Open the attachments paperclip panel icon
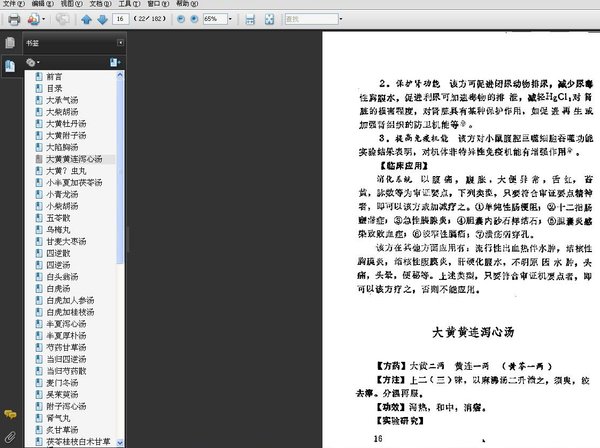The width and height of the screenshot is (600, 448). (10, 437)
